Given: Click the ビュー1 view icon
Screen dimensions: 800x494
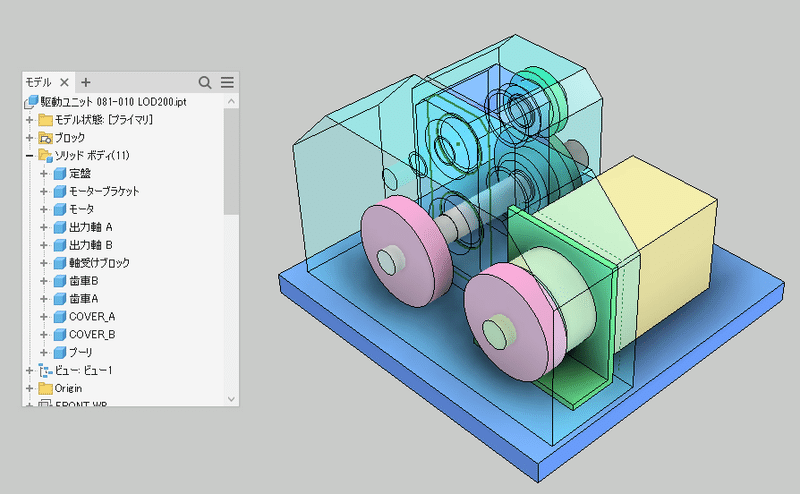Looking at the screenshot, I should (45, 370).
